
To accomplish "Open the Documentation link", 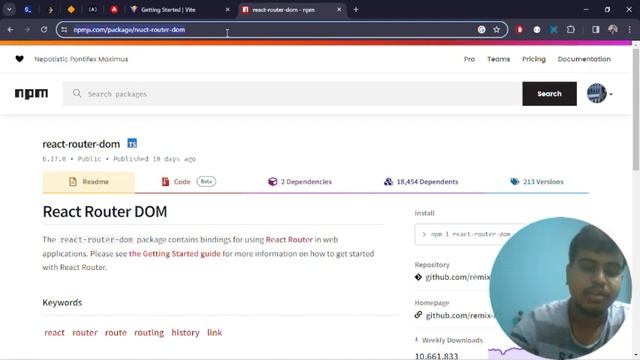I will (x=584, y=59).
